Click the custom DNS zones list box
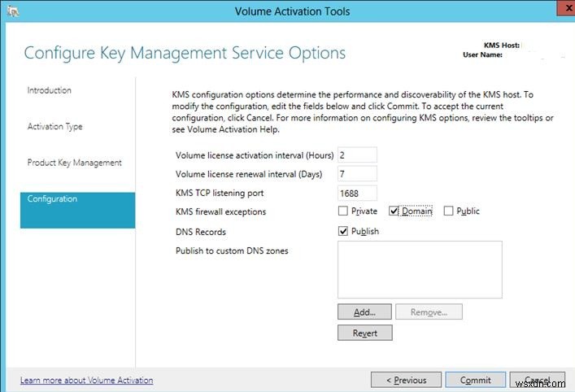Viewport: 575px width, 392px height. (x=420, y=269)
